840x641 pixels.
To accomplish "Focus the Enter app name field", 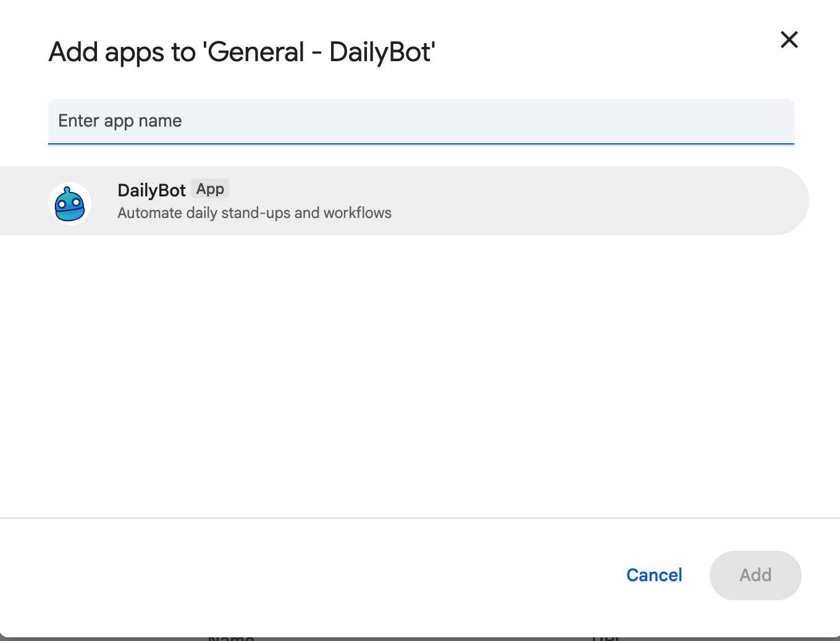I will pyautogui.click(x=420, y=121).
